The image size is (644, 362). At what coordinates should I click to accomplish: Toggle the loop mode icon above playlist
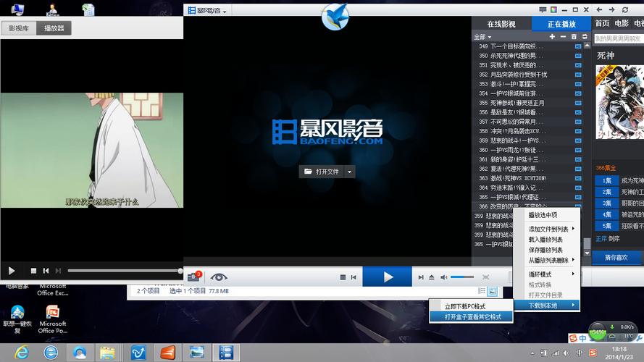pos(585,37)
